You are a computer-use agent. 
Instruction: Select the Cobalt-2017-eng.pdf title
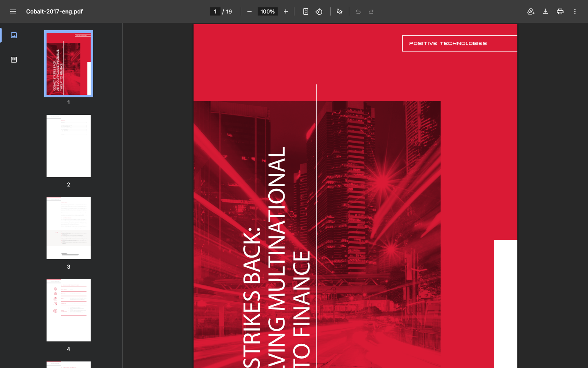[x=54, y=11]
